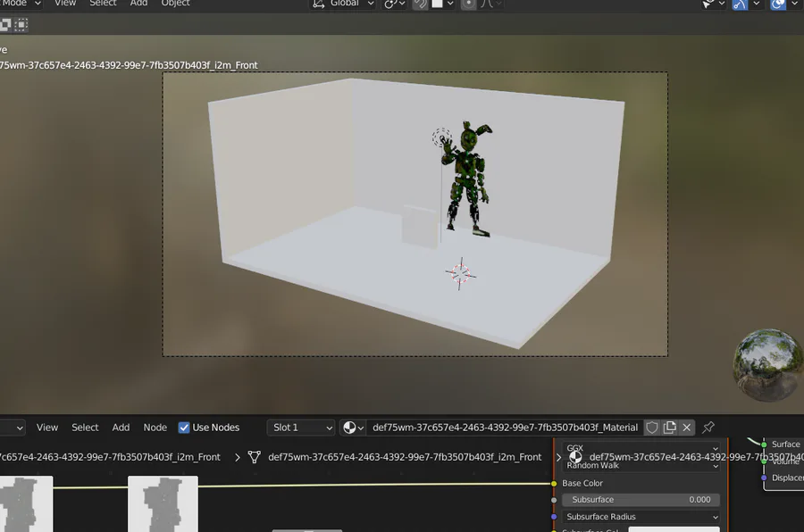Viewport: 804px width, 532px height.
Task: Select the point light beside the character
Action: (x=441, y=137)
